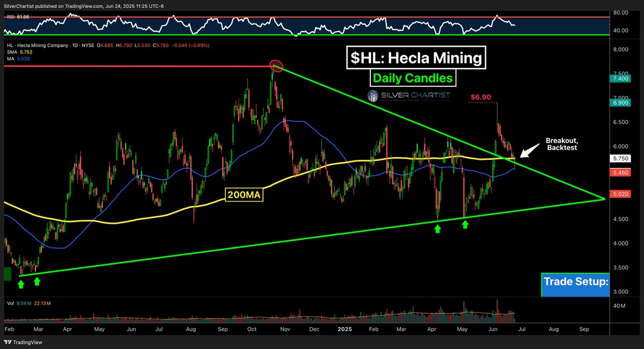Click the 5.750 white price tag

(620, 159)
